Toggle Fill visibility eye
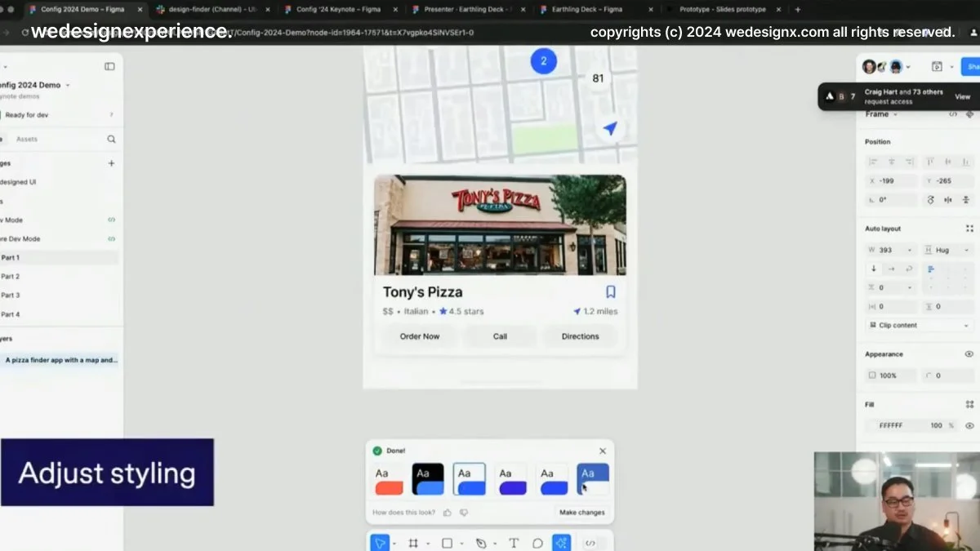This screenshot has width=980, height=551. pyautogui.click(x=969, y=425)
